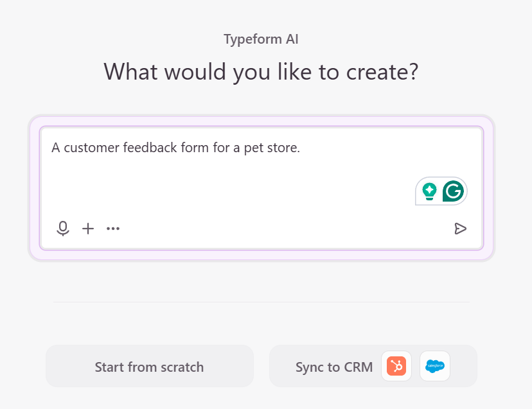This screenshot has height=409, width=532.
Task: Expand extra input options with the plus
Action: pos(87,228)
